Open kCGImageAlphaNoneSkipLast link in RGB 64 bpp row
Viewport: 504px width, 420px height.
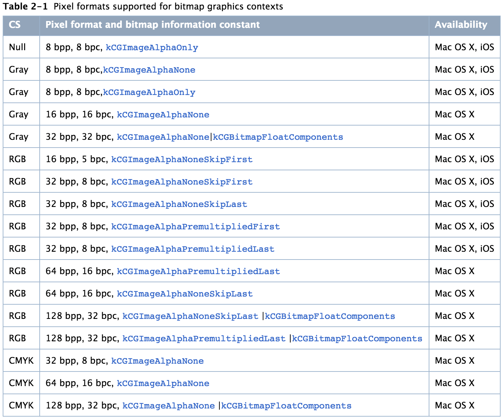(x=185, y=294)
